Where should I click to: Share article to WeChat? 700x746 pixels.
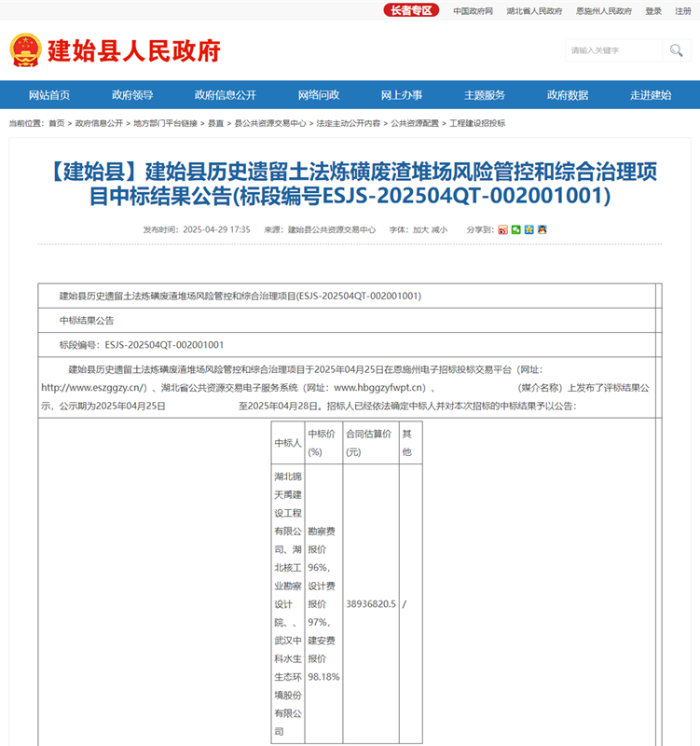(516, 229)
